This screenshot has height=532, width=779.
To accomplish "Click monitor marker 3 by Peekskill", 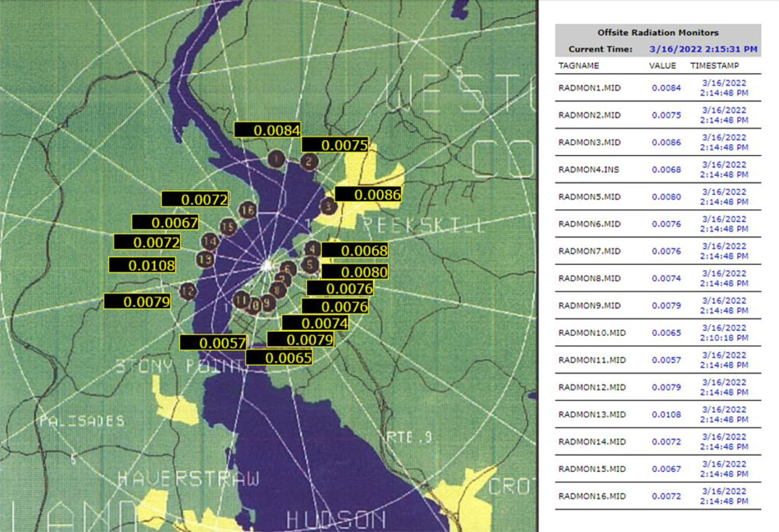I will pyautogui.click(x=328, y=206).
